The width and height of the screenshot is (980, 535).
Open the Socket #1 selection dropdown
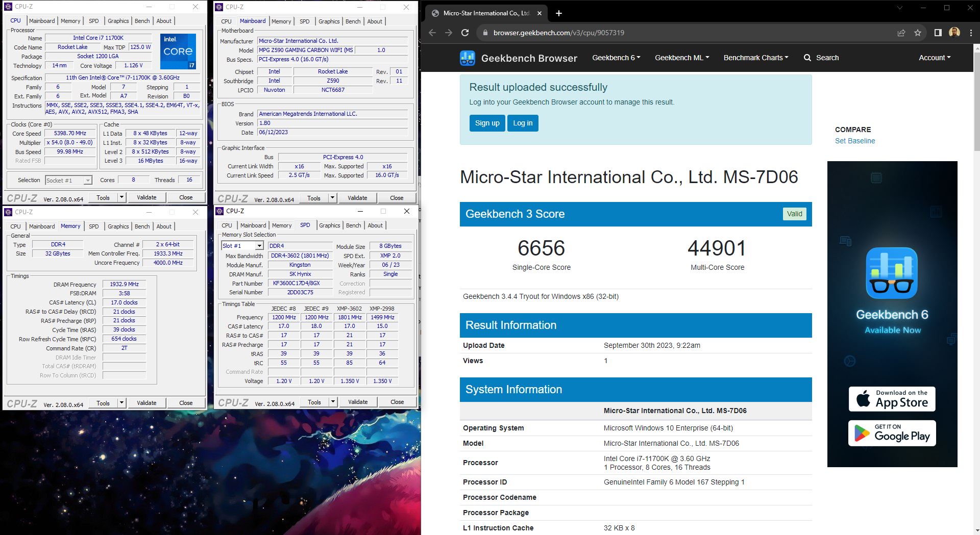click(x=88, y=180)
